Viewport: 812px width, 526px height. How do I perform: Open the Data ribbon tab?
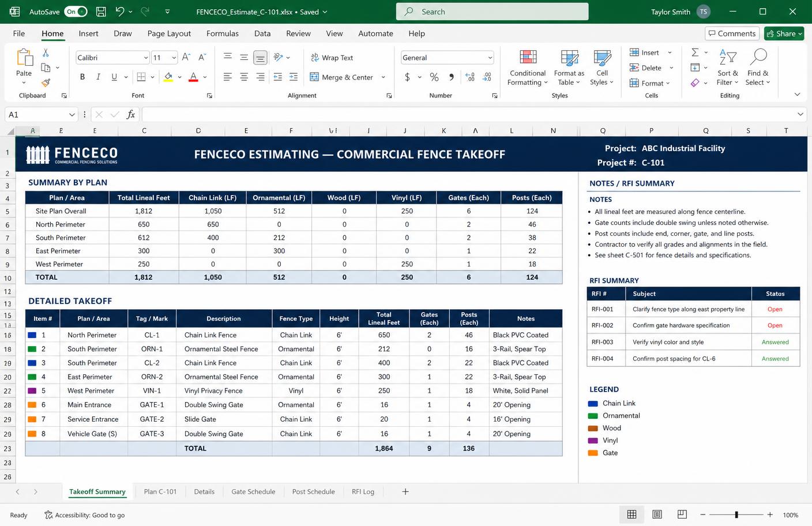[x=262, y=33]
